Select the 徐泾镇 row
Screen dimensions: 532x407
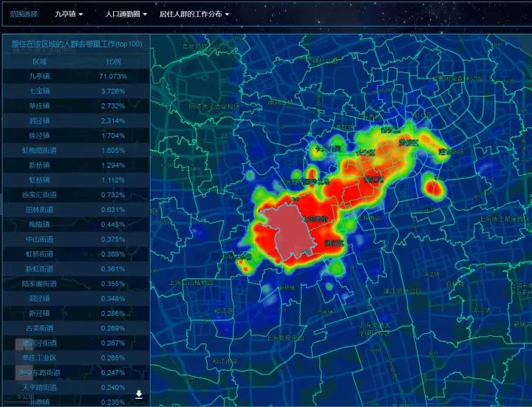(76, 136)
